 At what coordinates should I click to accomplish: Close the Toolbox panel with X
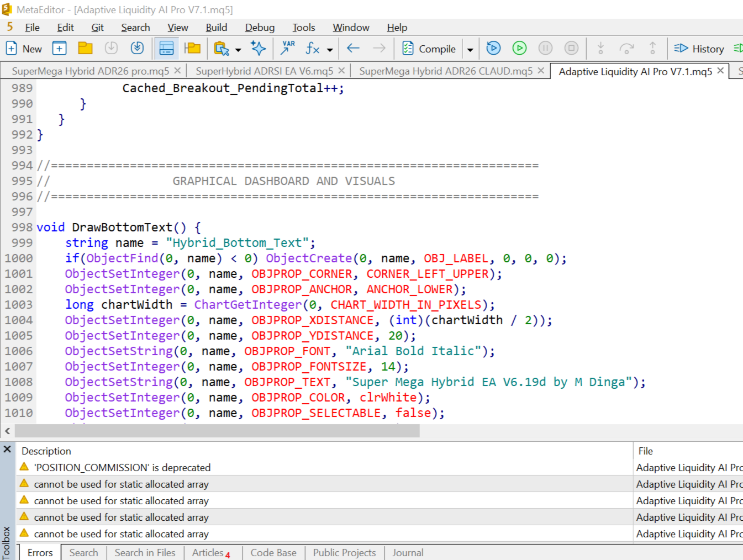coord(7,449)
